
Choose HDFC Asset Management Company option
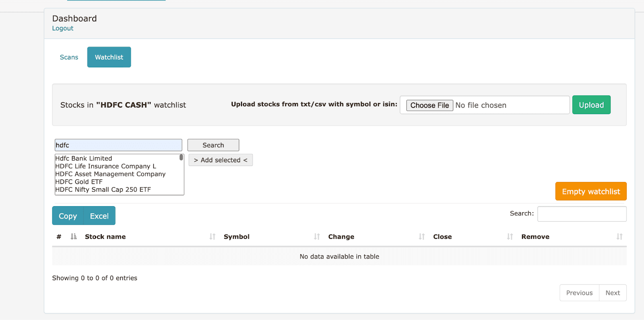tap(110, 174)
